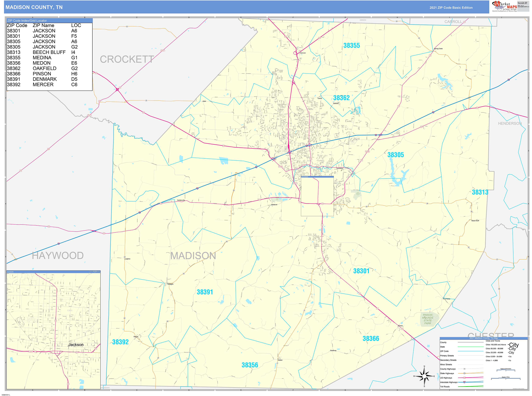Click the blue 38356 label on the map
532x396 pixels.
[x=250, y=365]
